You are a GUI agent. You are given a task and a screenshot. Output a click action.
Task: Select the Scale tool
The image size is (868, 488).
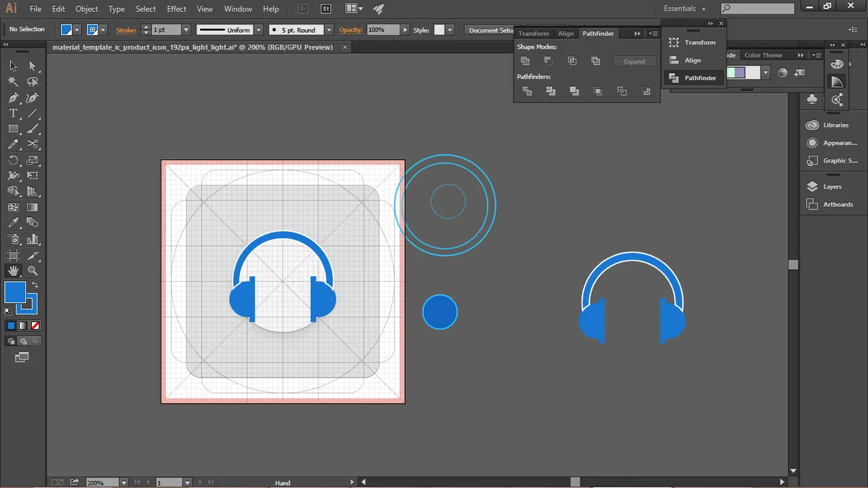pyautogui.click(x=33, y=161)
